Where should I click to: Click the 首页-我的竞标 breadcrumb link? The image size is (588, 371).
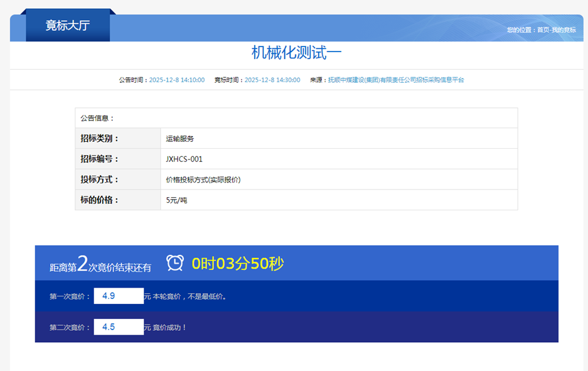point(557,30)
